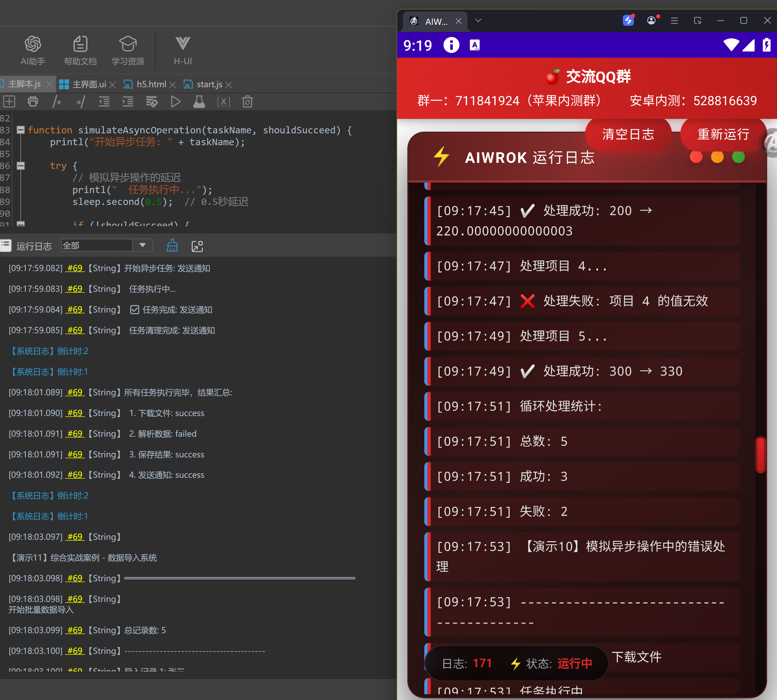Viewport: 777px width, 700px height.
Task: Tap the info icon in phone status bar
Action: (451, 45)
